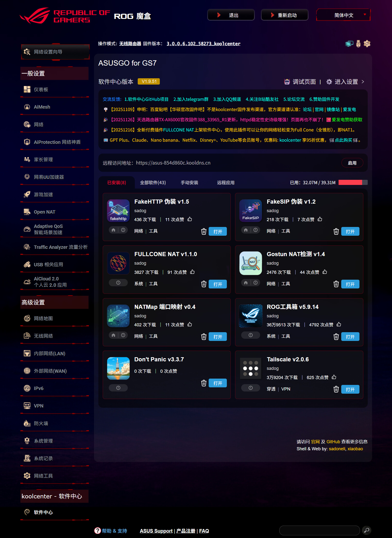The image size is (392, 538).
Task: Go to the 远程应用 tab
Action: point(226,182)
